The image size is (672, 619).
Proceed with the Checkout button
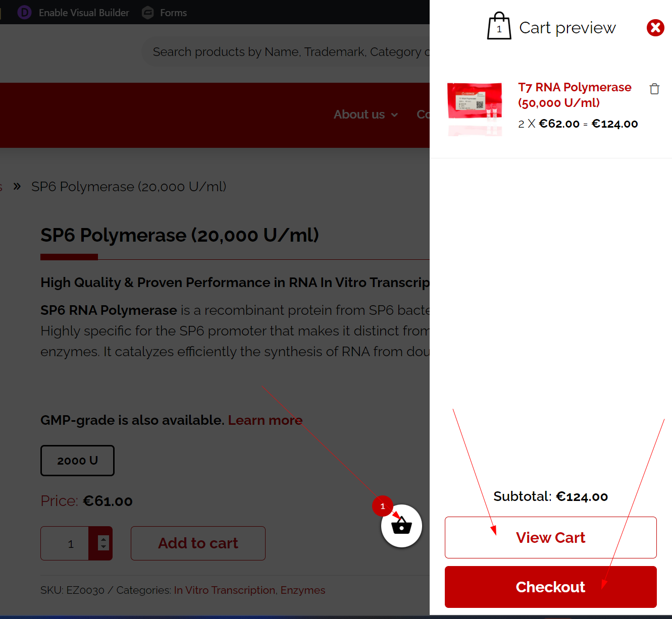click(x=550, y=587)
